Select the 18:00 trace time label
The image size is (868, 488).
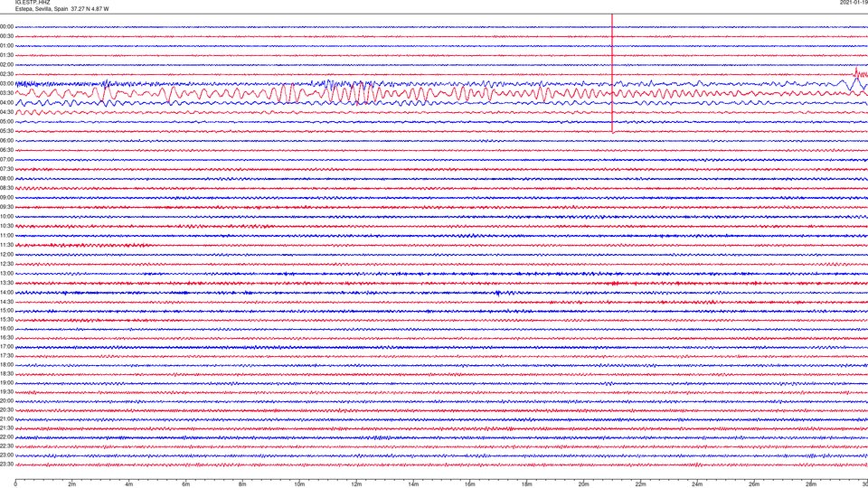[6, 364]
